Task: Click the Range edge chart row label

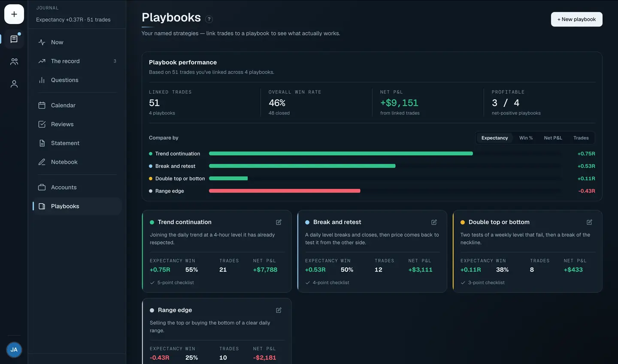Action: pos(170,191)
